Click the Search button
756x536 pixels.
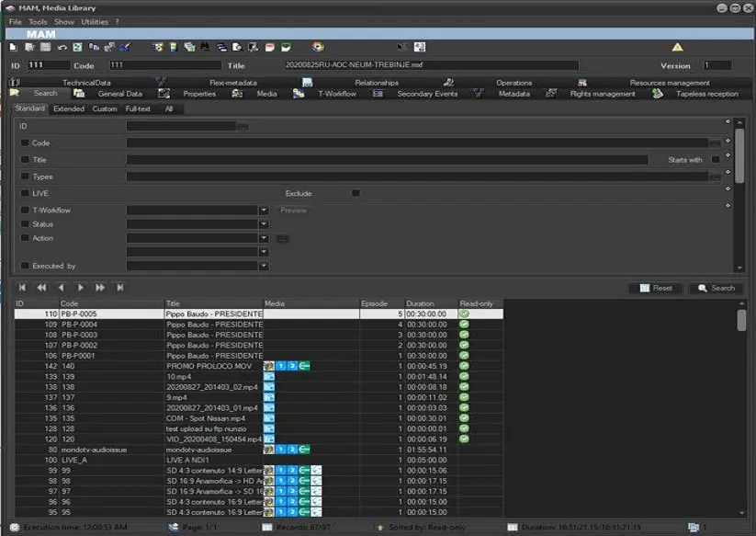716,288
